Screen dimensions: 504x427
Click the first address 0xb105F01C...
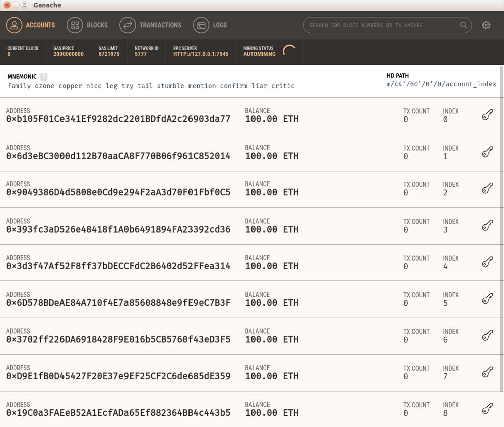[118, 119]
